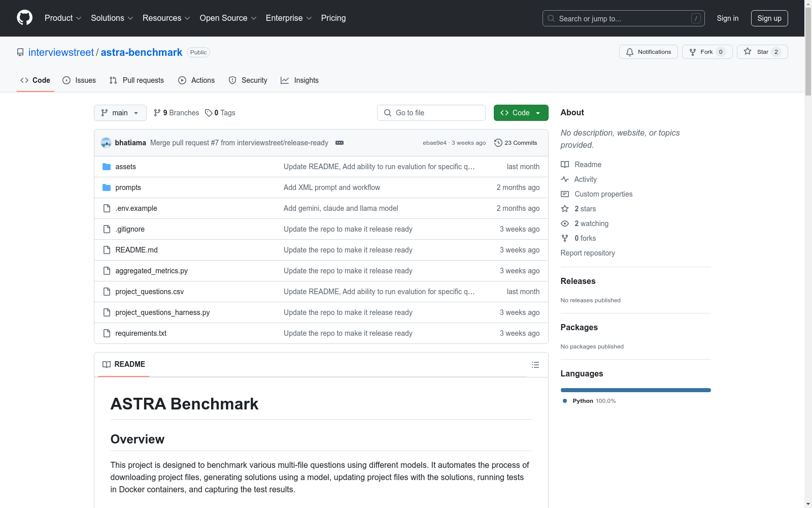Expand the Product menu
The width and height of the screenshot is (812, 508).
tap(63, 18)
